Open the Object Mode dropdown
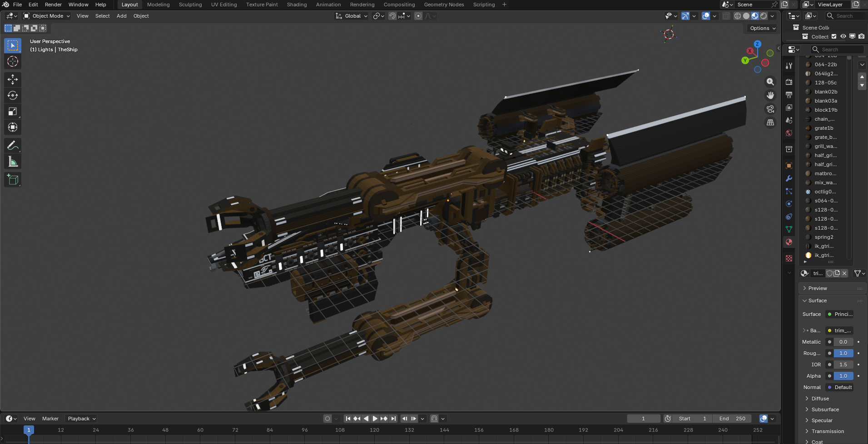Screen dimensions: 868x444 pos(47,16)
